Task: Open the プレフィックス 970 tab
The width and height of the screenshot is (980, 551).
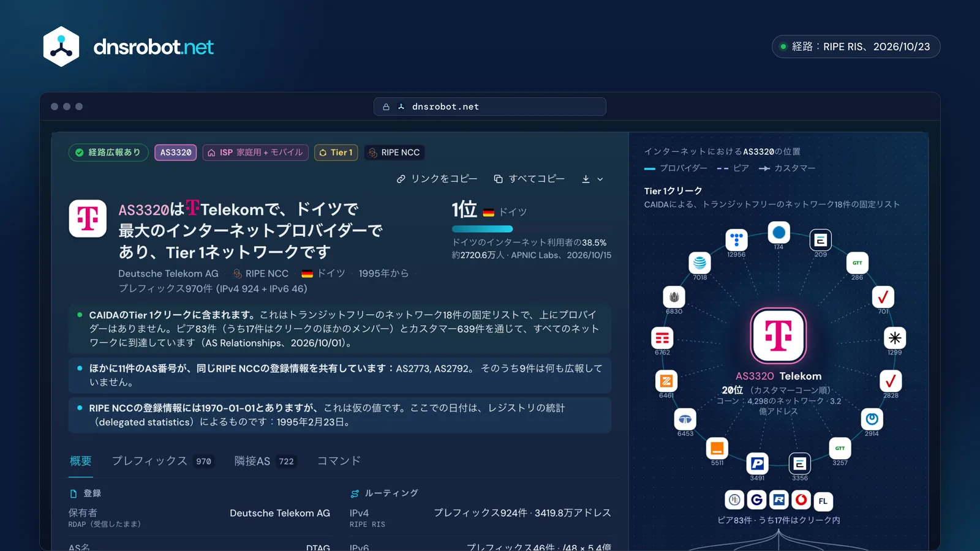Action: click(162, 461)
